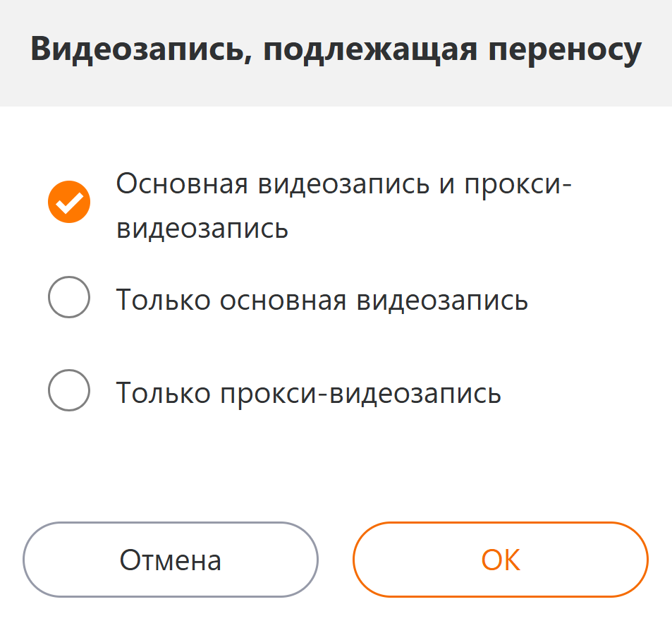Pick main-video-only option's empty circle
Viewport: 672px width, 621px height.
(69, 297)
